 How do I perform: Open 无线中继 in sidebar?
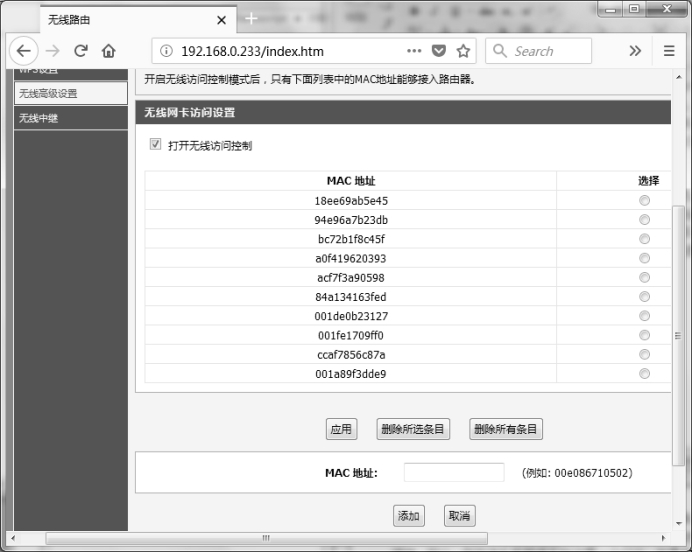[x=71, y=118]
